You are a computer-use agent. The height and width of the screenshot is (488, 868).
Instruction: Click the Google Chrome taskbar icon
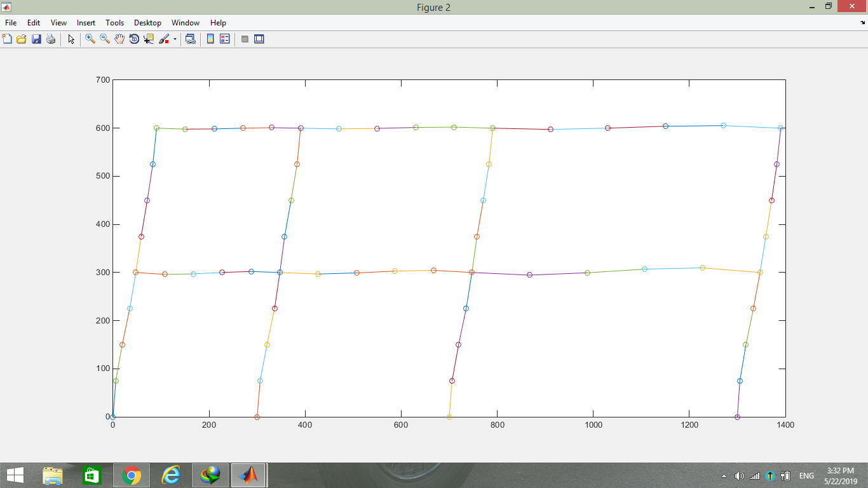click(x=132, y=475)
